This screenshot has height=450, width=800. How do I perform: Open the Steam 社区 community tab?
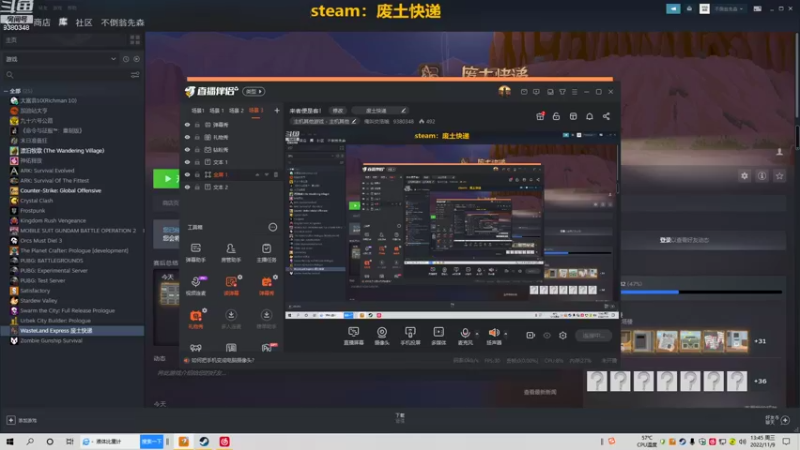84,22
